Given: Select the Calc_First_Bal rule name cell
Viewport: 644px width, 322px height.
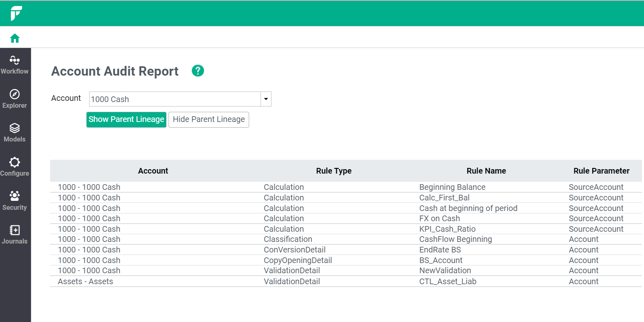Looking at the screenshot, I should (444, 198).
